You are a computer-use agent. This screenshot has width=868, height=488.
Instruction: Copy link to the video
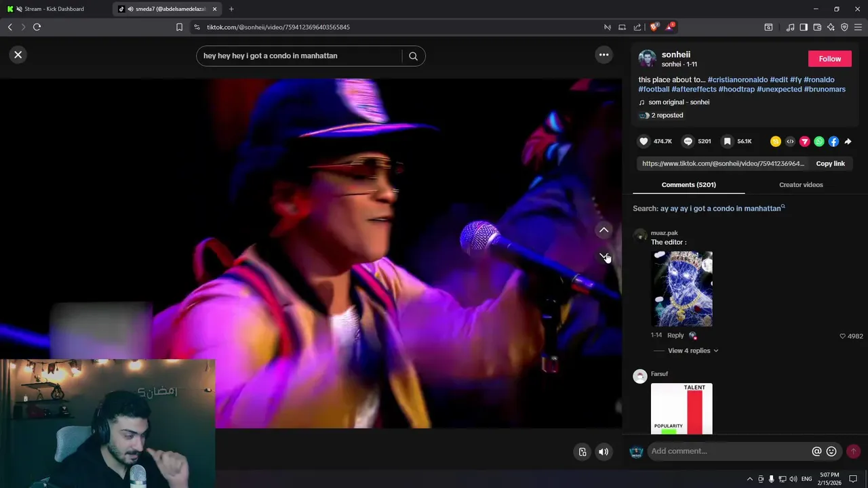pyautogui.click(x=830, y=163)
